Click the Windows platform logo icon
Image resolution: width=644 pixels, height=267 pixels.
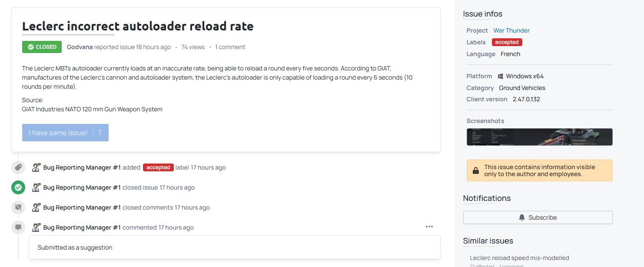(x=501, y=77)
